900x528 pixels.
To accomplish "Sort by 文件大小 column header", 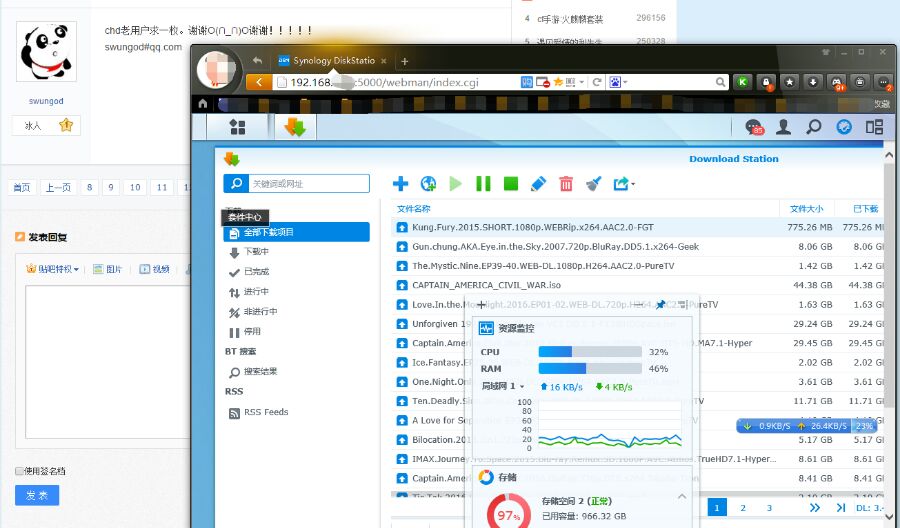I will pos(806,209).
